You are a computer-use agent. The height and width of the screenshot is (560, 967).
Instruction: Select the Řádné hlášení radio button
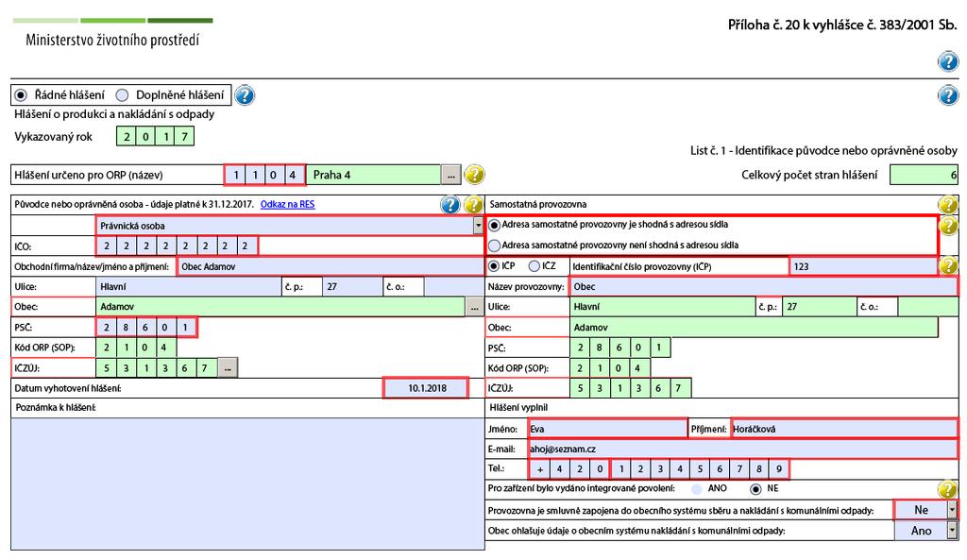[21, 95]
